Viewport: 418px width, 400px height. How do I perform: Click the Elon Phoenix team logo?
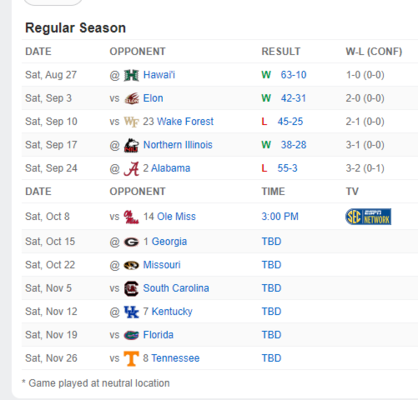pos(131,99)
